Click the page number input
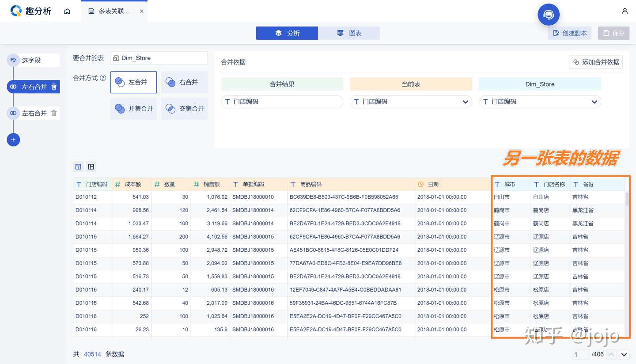Image resolution: width=636 pixels, height=364 pixels. point(580,354)
